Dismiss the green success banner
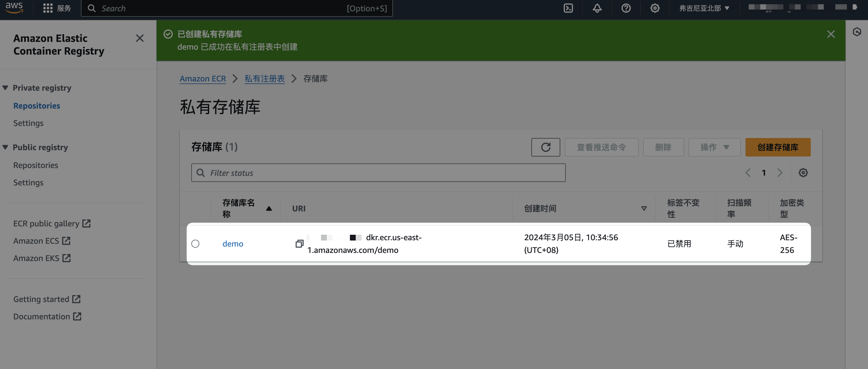The image size is (868, 369). click(831, 34)
